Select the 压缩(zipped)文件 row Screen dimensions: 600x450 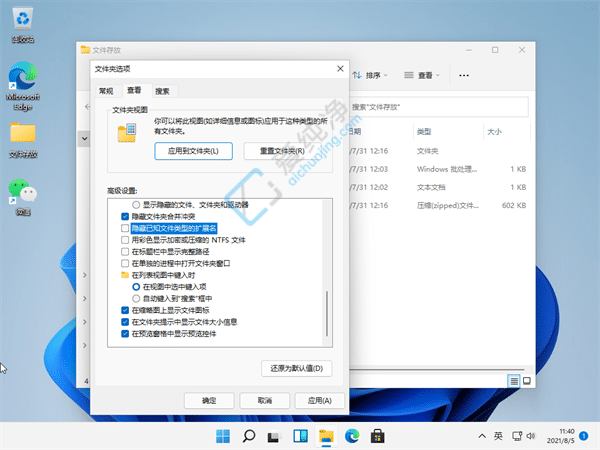(439, 205)
